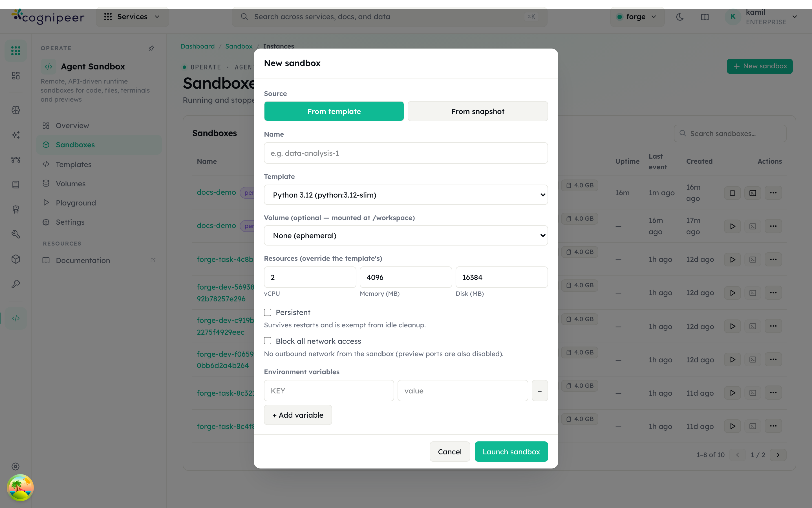The height and width of the screenshot is (508, 812).
Task: Open Settings in sidebar
Action: pyautogui.click(x=99, y=222)
